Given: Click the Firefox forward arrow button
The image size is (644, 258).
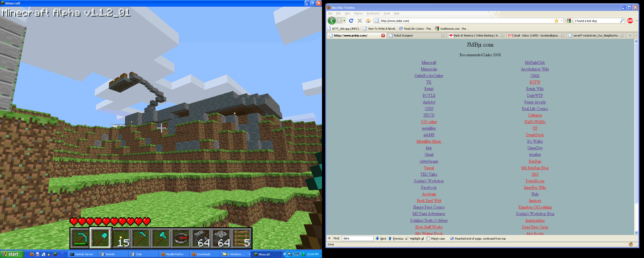Looking at the screenshot, I should 339,21.
